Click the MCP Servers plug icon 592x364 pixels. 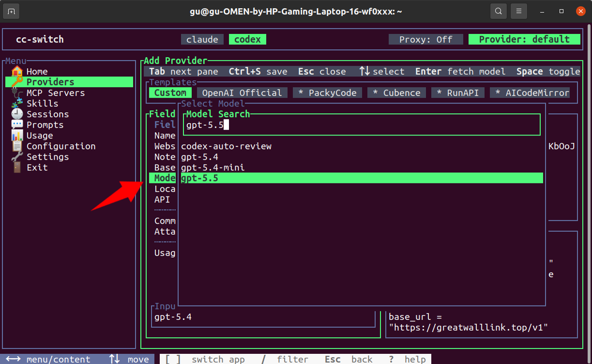[17, 92]
